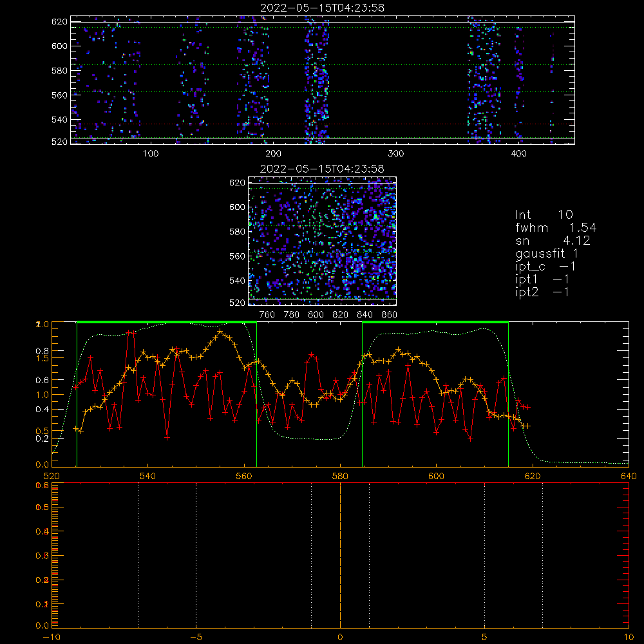Click x-axis label -5 of the bottom plot
This screenshot has height=644, width=644.
click(196, 638)
